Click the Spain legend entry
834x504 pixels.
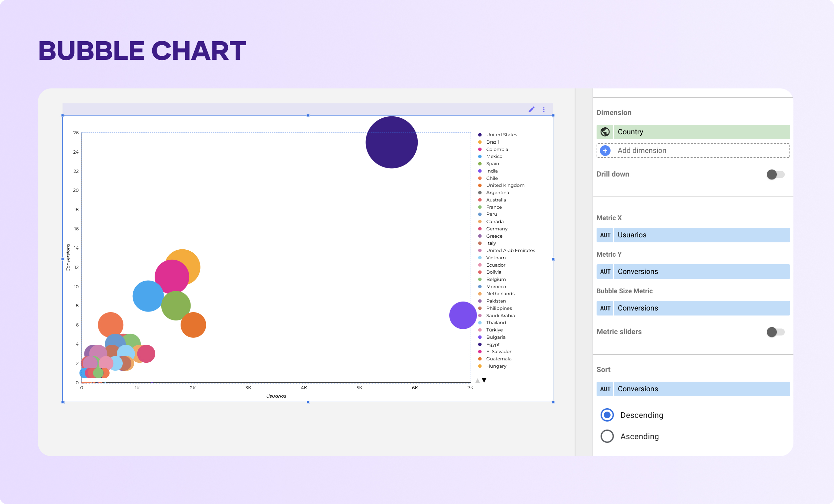click(x=488, y=164)
